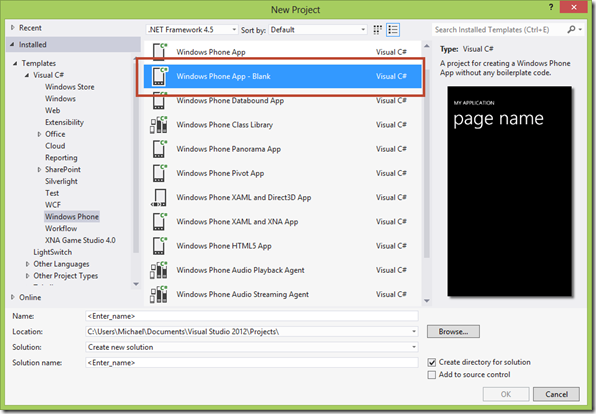Enable Add to source control checkbox

click(x=432, y=375)
